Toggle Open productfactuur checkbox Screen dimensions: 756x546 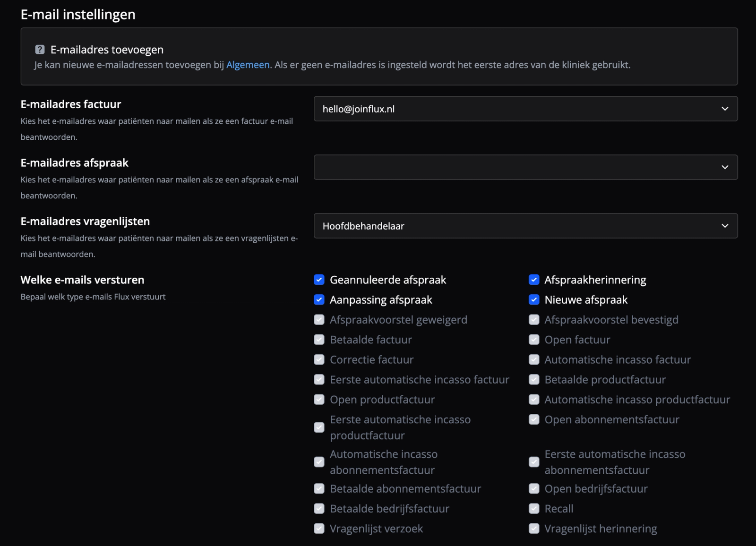pyautogui.click(x=319, y=400)
